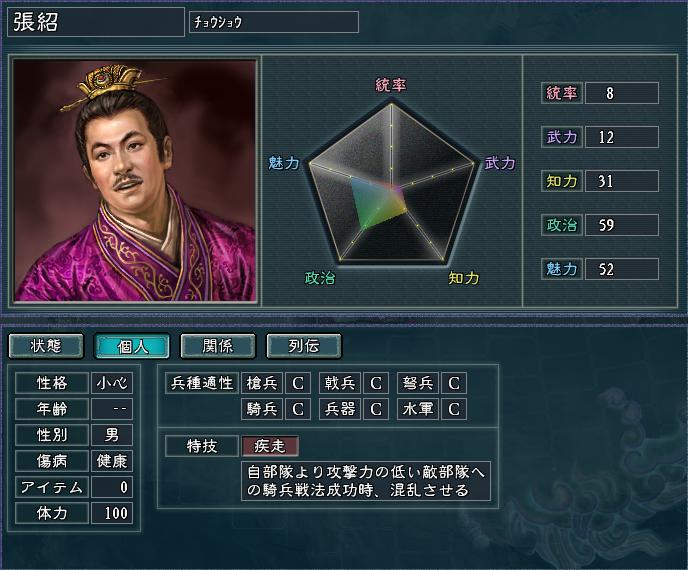This screenshot has height=570, width=688.
Task: Select the 武力 stat label
Action: point(562,137)
